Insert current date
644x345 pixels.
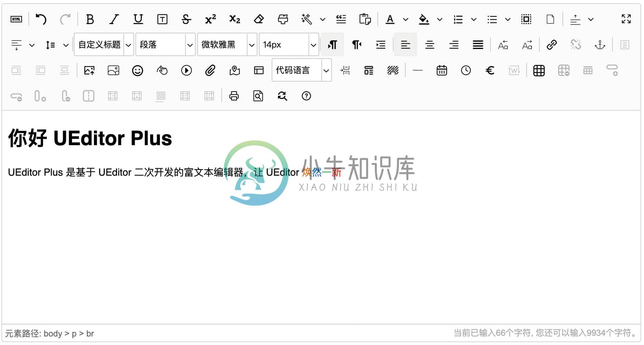pyautogui.click(x=442, y=70)
